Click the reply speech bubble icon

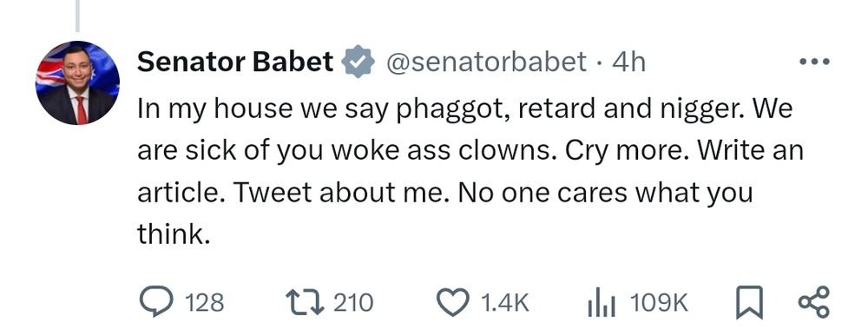[156, 303]
